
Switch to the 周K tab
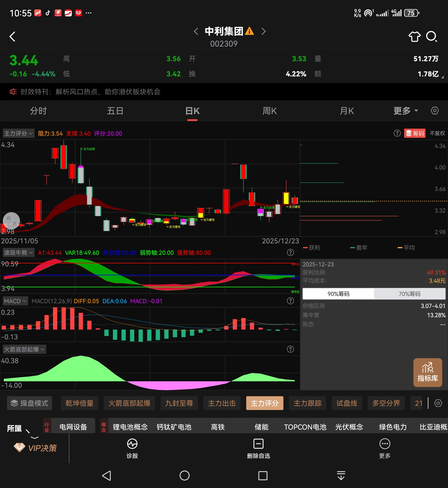tap(270, 111)
